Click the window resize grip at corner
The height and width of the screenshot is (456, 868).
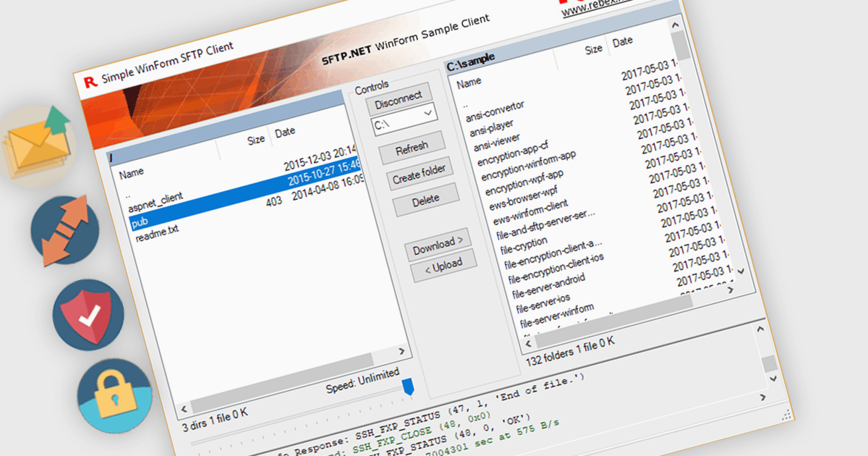click(x=788, y=415)
